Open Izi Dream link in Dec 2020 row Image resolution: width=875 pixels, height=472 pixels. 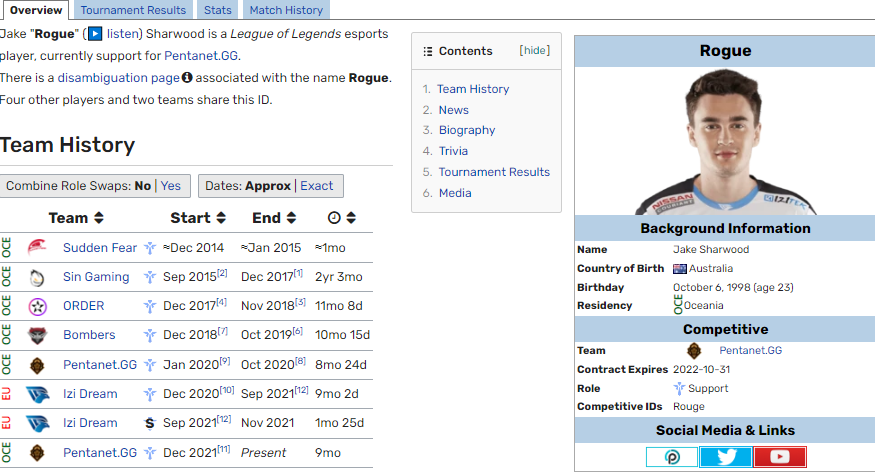(90, 394)
